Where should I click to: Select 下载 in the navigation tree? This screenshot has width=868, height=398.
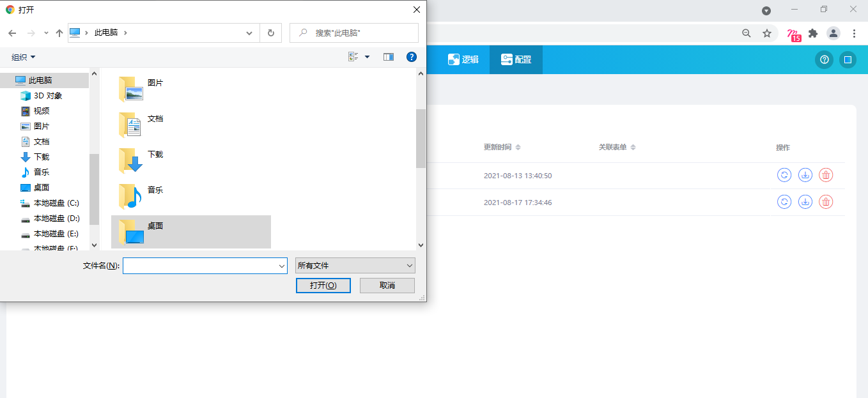42,157
